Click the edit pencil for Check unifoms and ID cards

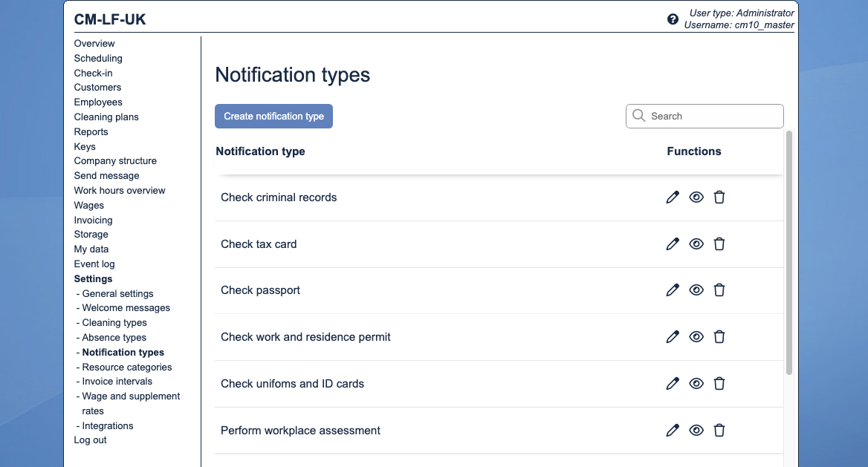(673, 383)
